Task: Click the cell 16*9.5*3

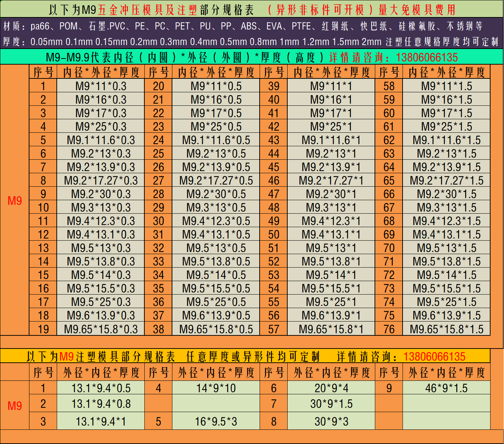Action: pyautogui.click(x=216, y=421)
